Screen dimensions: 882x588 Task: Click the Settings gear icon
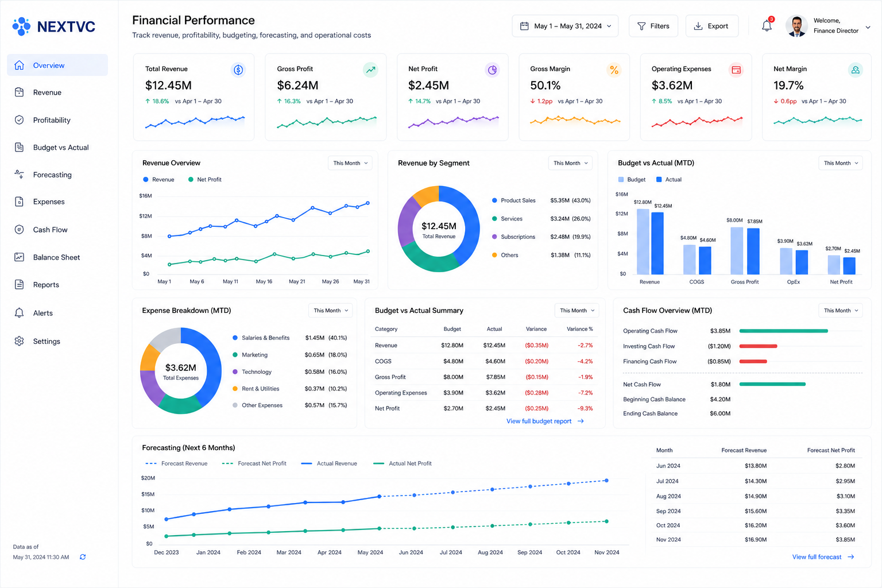click(19, 341)
